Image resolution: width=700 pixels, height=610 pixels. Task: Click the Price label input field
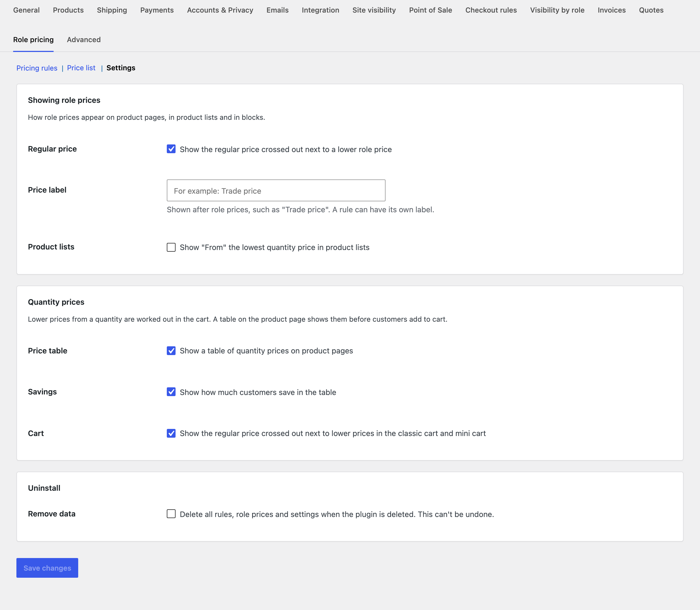tap(276, 191)
